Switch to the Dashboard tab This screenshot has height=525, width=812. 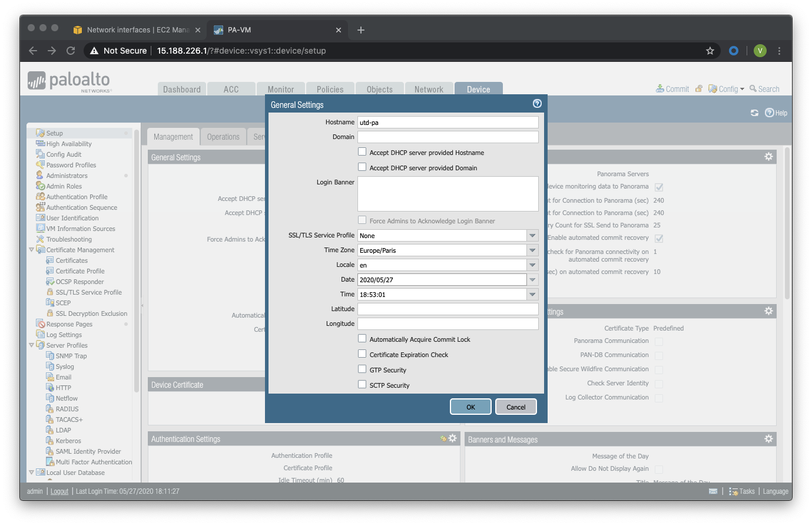[x=182, y=89]
